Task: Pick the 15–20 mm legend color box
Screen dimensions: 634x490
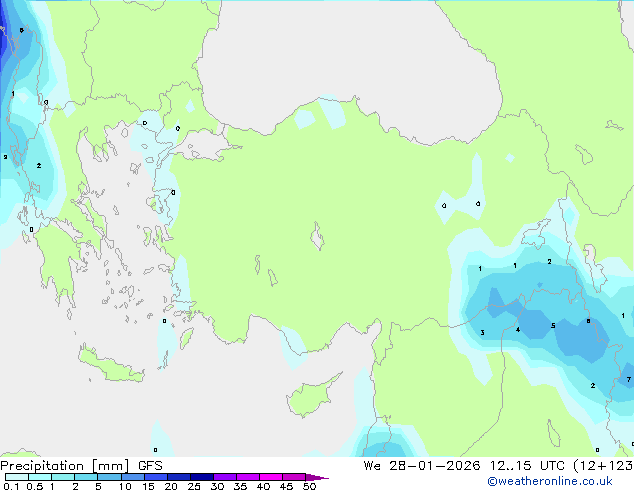Action: click(x=156, y=477)
